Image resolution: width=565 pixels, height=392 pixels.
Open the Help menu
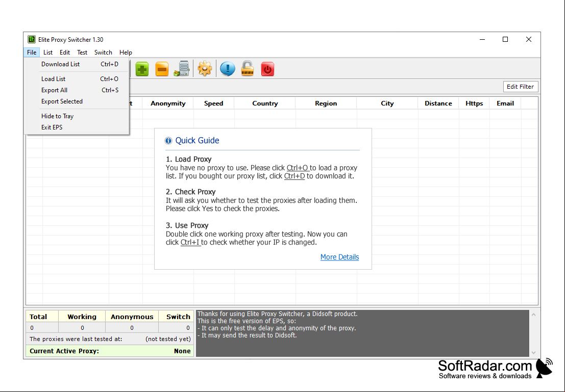coord(126,52)
